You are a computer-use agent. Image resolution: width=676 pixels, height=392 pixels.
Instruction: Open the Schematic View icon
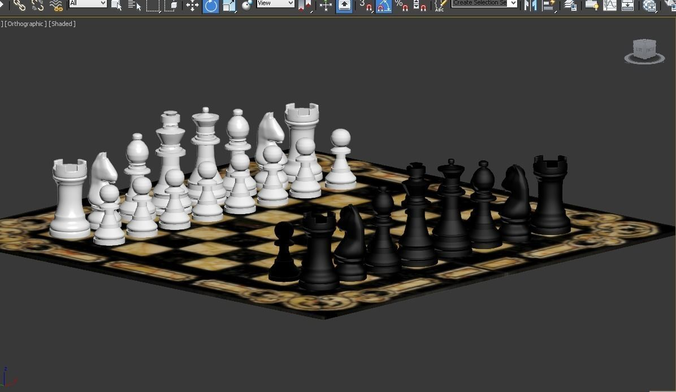point(628,6)
